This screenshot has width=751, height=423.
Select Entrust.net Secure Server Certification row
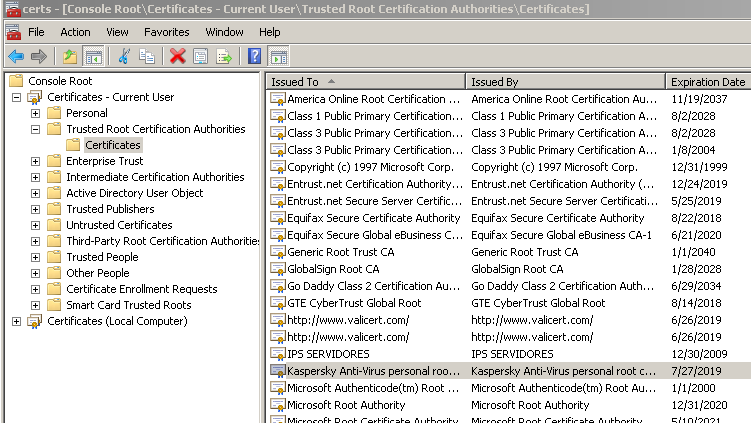[509, 201]
